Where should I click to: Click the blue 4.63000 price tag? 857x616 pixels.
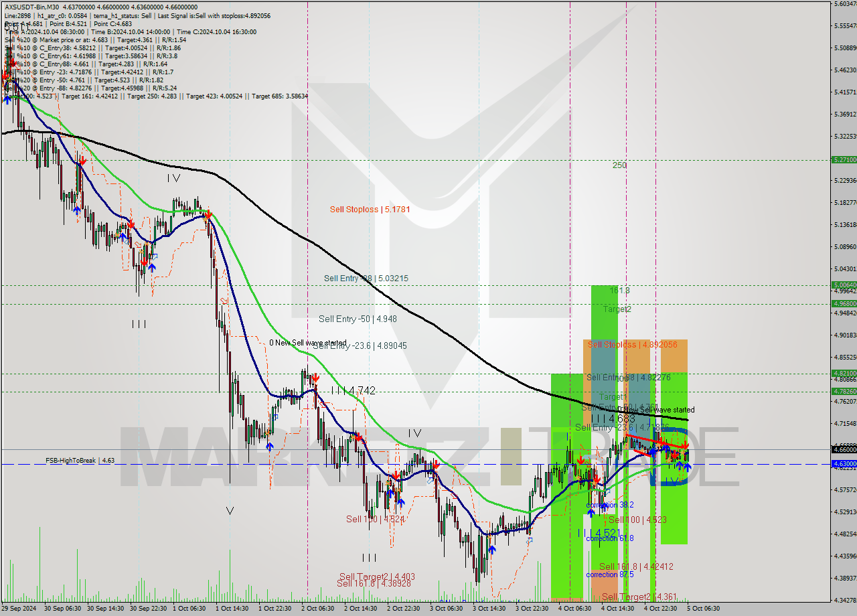coord(844,463)
